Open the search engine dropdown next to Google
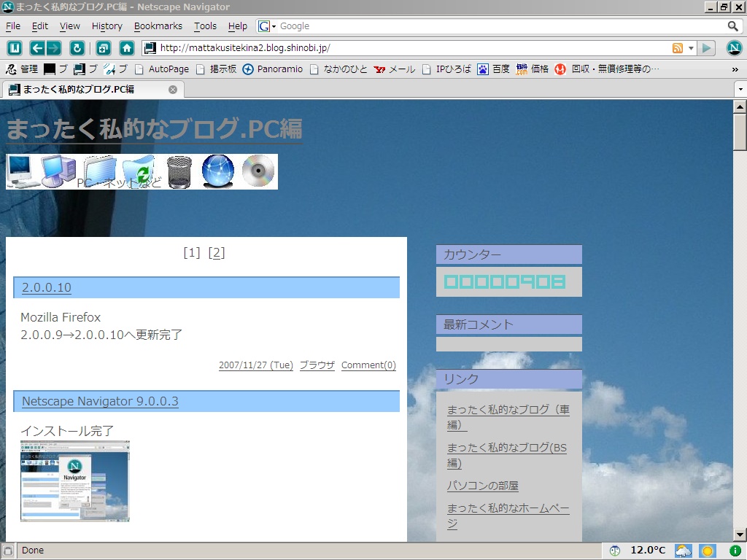 tap(267, 26)
